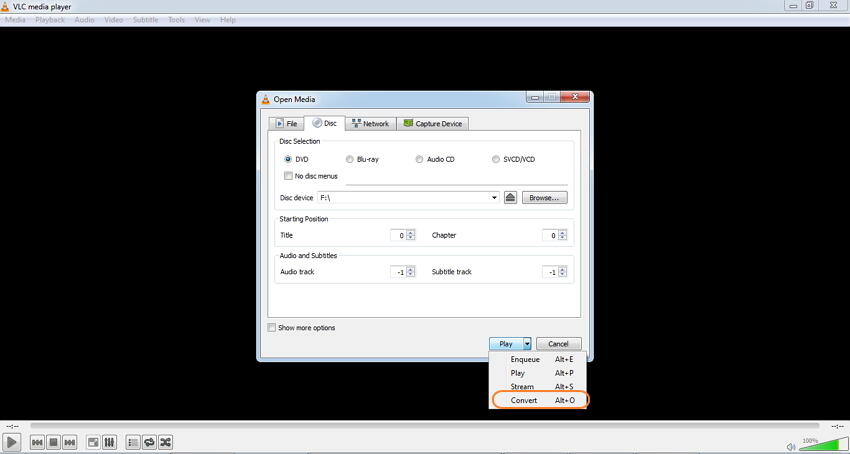
Task: Toggle the loop repeat icon
Action: pyautogui.click(x=149, y=443)
